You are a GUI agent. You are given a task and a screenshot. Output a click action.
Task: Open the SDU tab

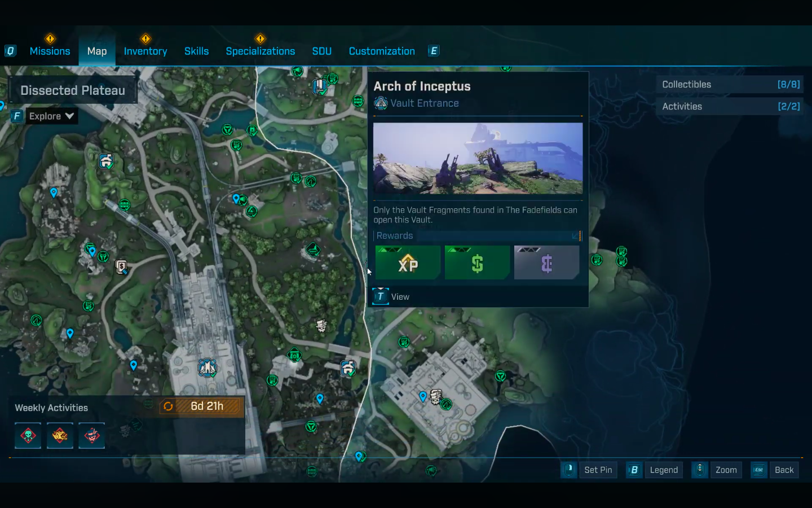tap(322, 51)
